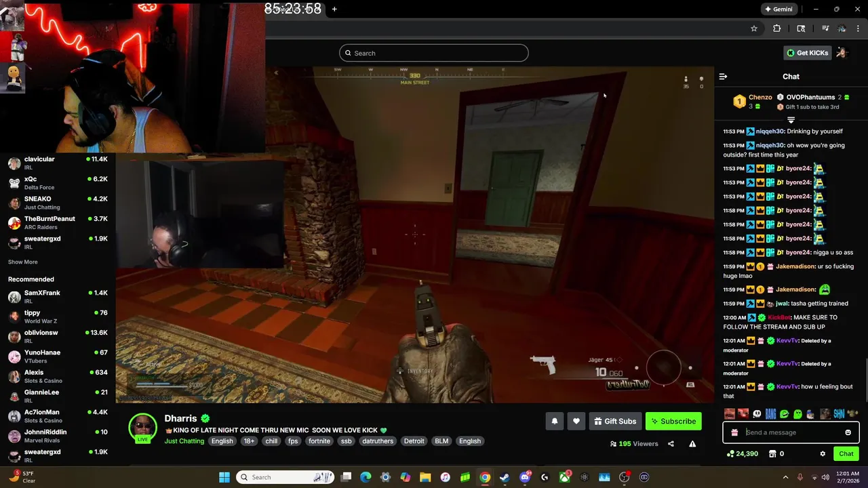Select the BANG emote in quick emotes

tap(770, 413)
